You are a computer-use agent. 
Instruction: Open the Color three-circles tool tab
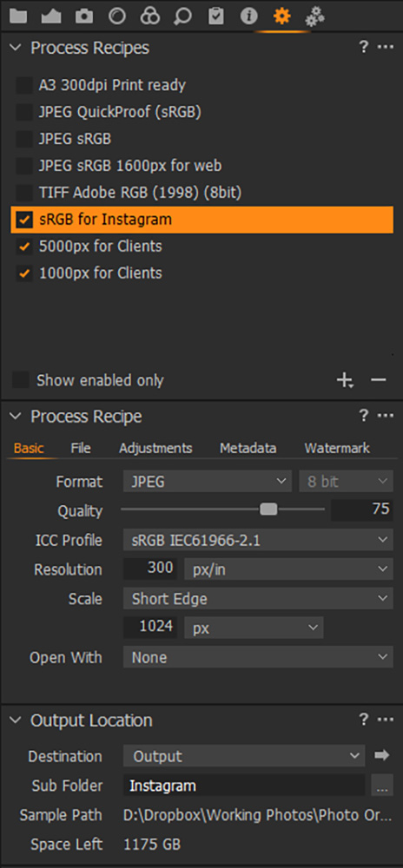(150, 16)
